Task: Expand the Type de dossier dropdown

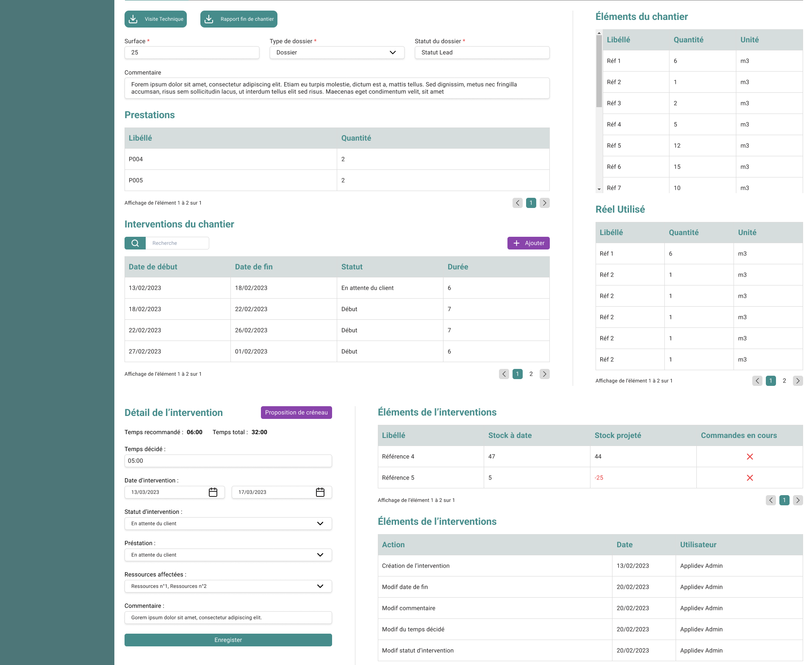Action: click(393, 53)
